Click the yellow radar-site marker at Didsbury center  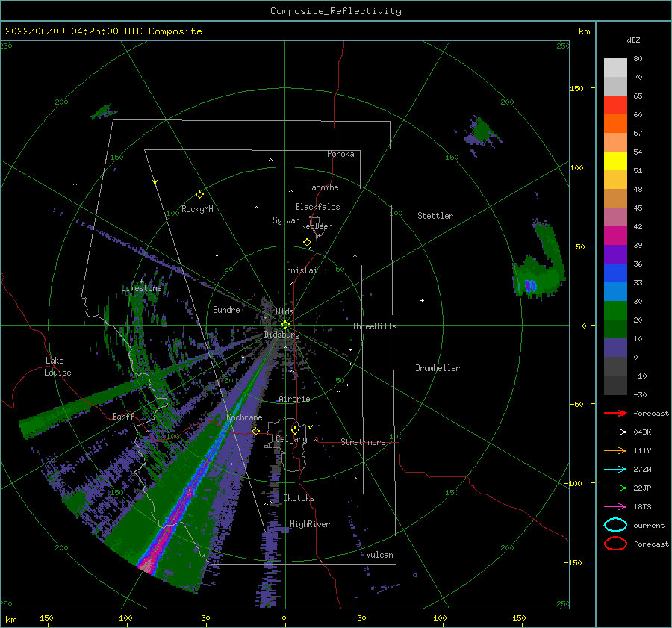[285, 325]
